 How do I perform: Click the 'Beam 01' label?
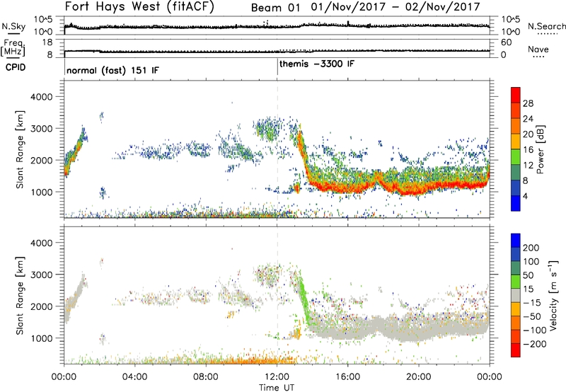pyautogui.click(x=275, y=8)
